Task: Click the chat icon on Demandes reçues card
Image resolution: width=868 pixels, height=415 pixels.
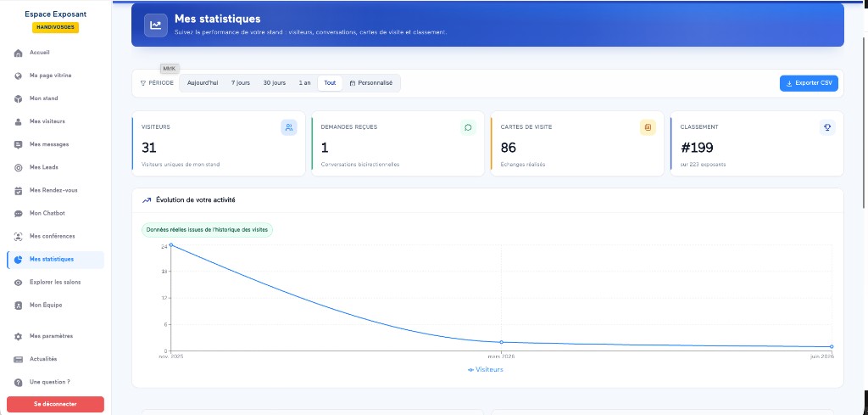Action: tap(468, 127)
